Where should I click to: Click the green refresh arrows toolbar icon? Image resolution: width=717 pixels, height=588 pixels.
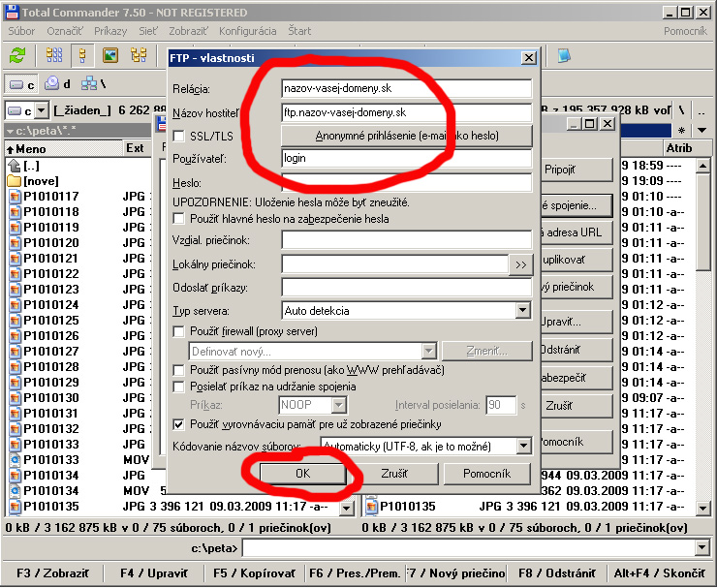pos(17,56)
